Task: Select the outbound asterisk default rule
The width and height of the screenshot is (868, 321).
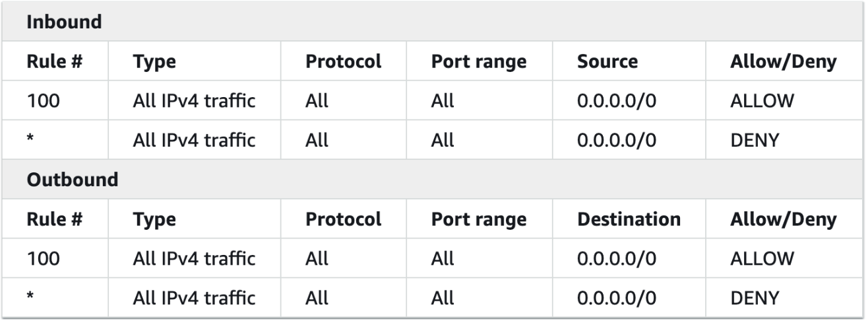Action: (30, 295)
